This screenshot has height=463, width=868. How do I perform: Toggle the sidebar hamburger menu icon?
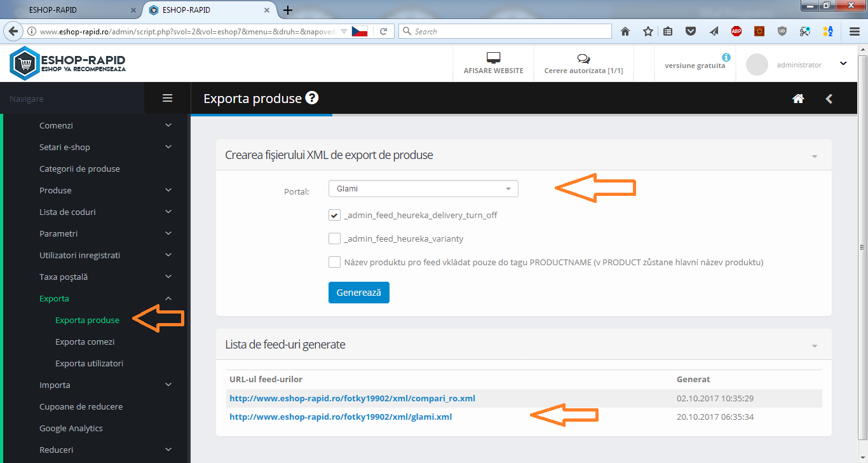(168, 98)
